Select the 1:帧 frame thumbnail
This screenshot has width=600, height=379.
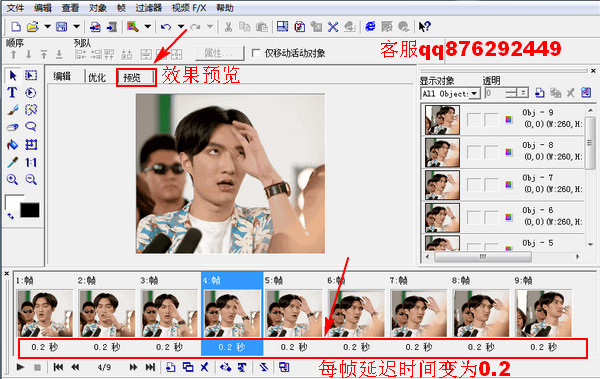(45, 313)
